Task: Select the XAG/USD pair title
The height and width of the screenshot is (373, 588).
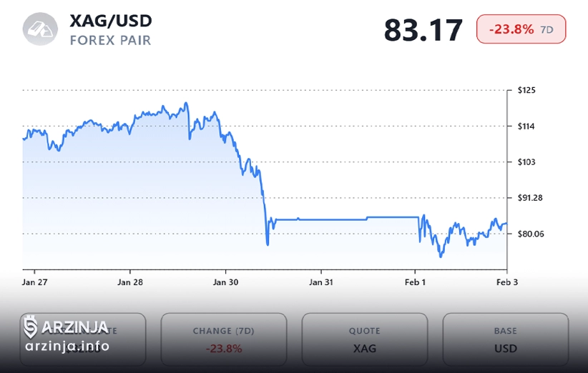Action: pos(111,20)
